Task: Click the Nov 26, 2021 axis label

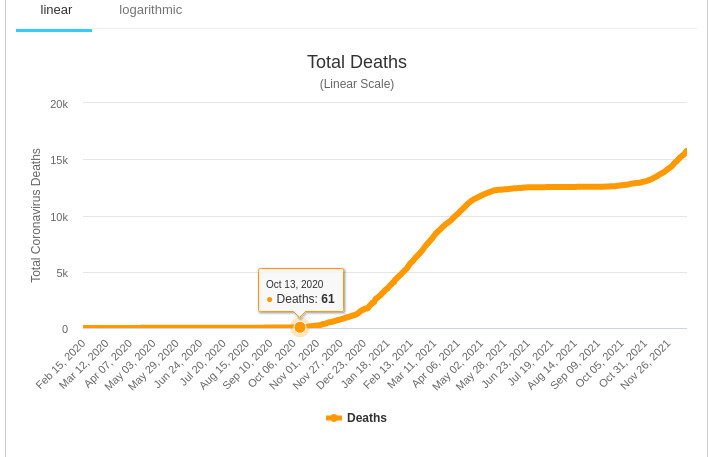Action: [649, 363]
